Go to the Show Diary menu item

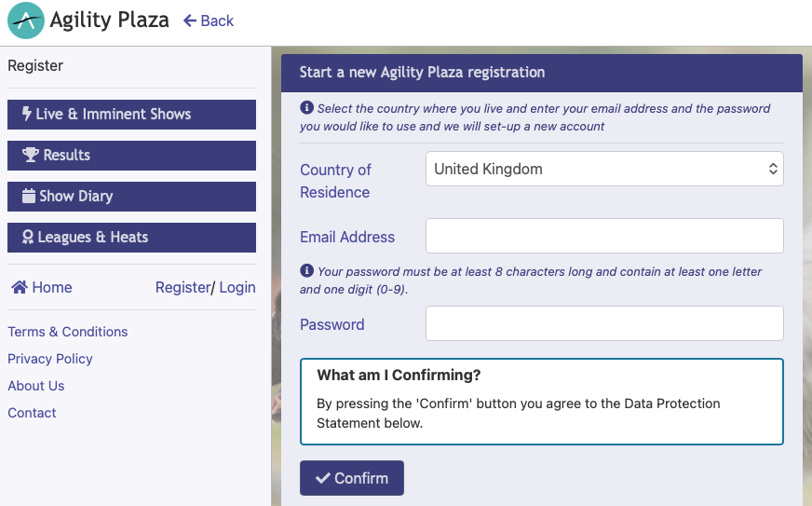[x=131, y=197]
